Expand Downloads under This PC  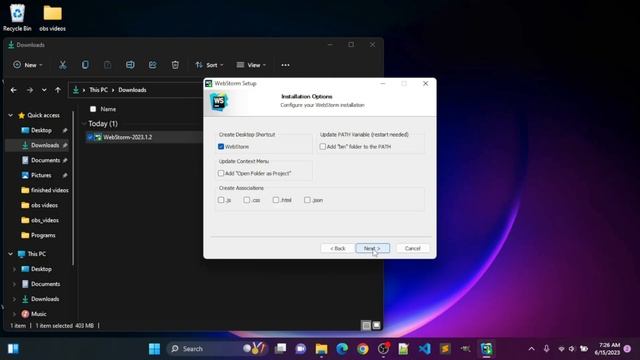tap(15, 299)
